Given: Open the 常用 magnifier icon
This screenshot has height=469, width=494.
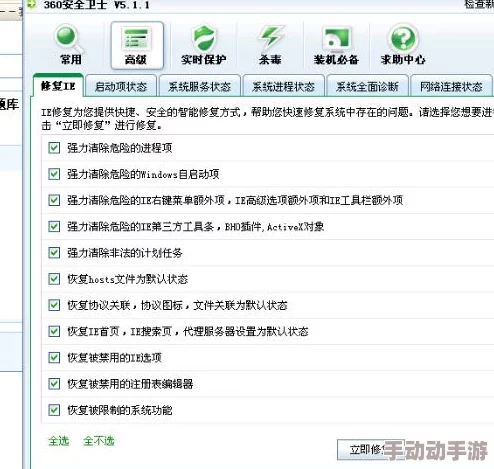Looking at the screenshot, I should click(x=70, y=45).
